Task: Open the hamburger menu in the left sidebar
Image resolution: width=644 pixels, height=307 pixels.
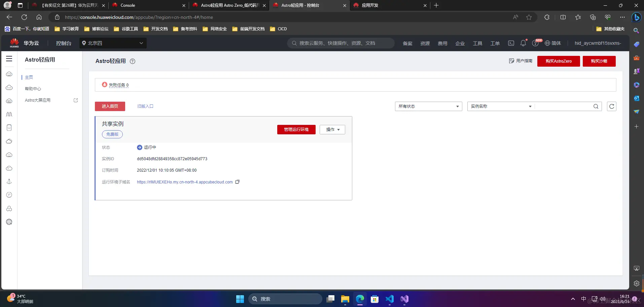Action: coord(9,59)
